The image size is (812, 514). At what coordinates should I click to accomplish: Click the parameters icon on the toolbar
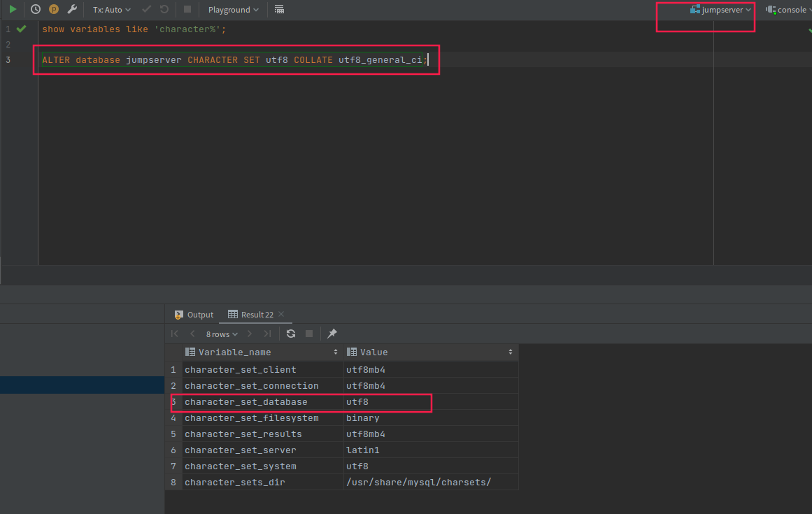(x=53, y=9)
